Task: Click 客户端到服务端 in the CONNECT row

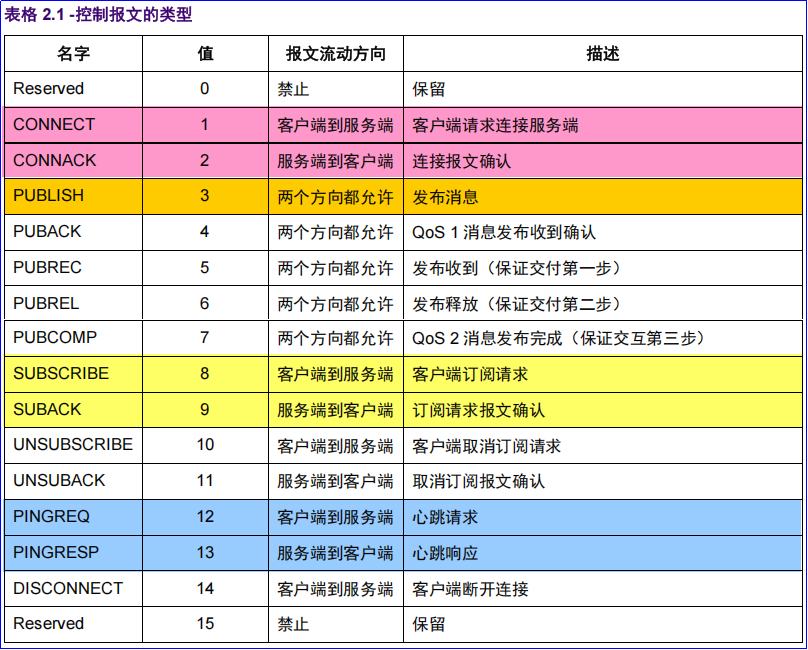Action: (335, 125)
